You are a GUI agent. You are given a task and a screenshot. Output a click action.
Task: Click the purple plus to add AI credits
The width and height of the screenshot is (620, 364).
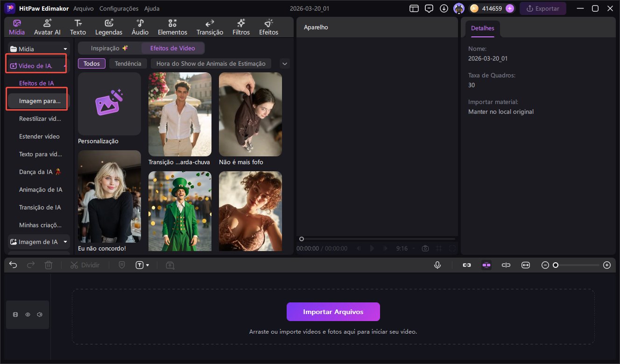click(x=510, y=8)
